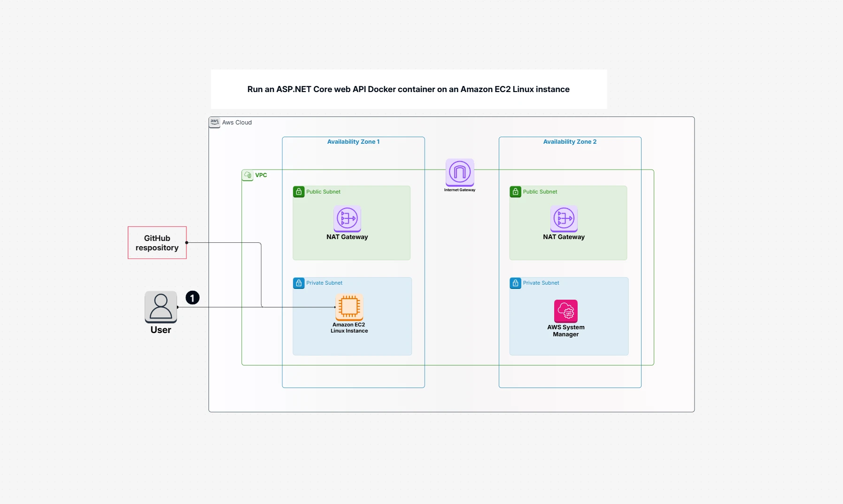Image resolution: width=843 pixels, height=504 pixels.
Task: Expand the Availability Zone 1 container
Action: point(353,262)
